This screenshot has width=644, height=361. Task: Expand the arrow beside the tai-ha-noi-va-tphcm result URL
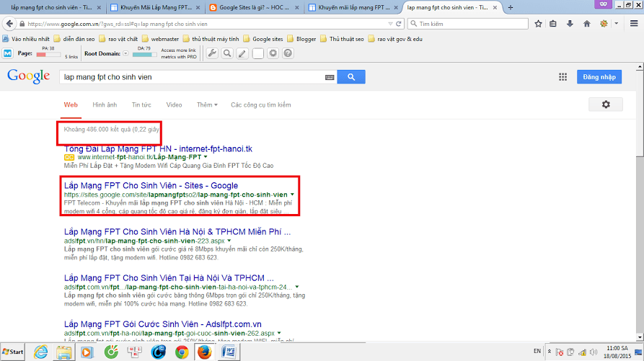tap(297, 287)
